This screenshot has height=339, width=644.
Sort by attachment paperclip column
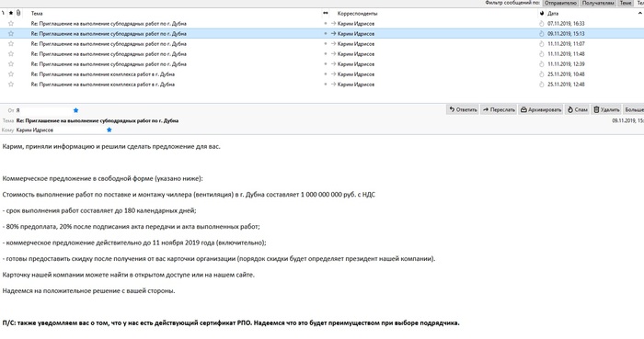coord(18,13)
